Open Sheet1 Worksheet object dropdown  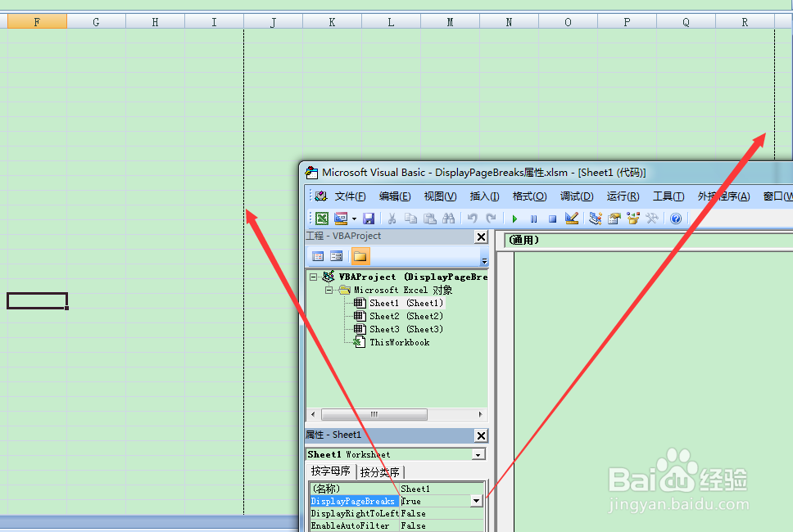coord(478,455)
